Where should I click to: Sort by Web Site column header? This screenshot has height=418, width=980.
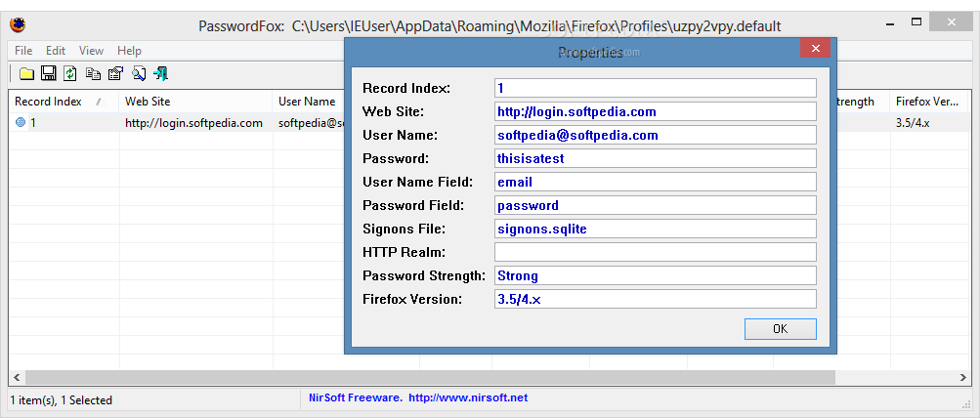[x=195, y=102]
